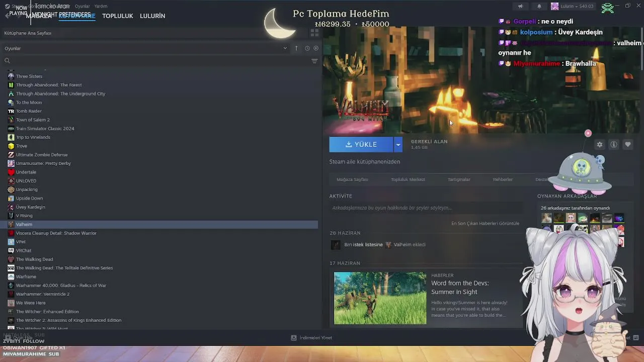Click İndirmeleri Yönet downloads button
Viewport: 644px width, 362px height.
(311, 338)
